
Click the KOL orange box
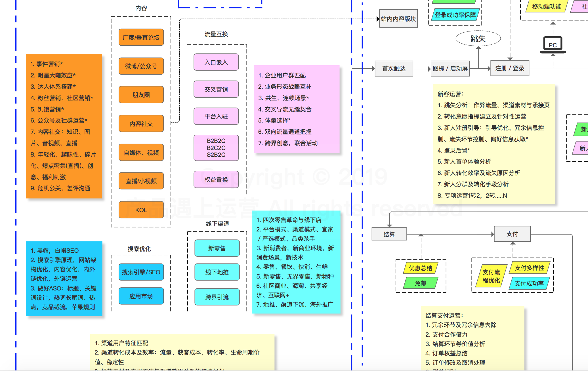coord(141,210)
